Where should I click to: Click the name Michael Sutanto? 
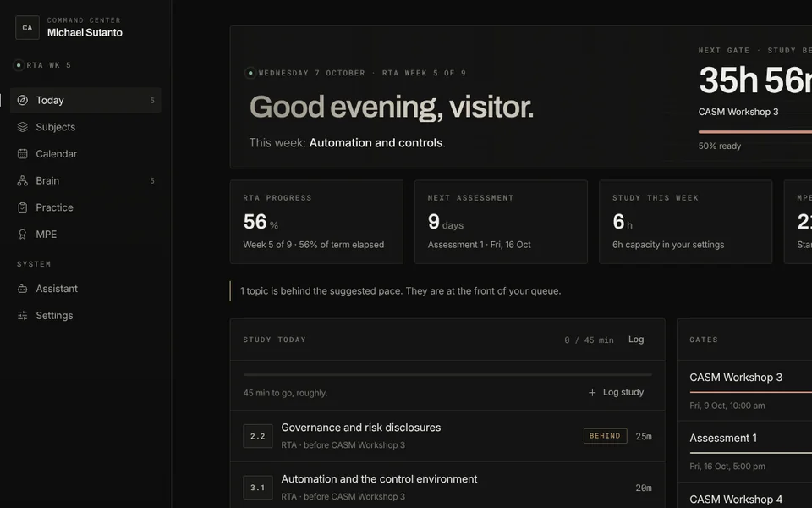click(85, 33)
